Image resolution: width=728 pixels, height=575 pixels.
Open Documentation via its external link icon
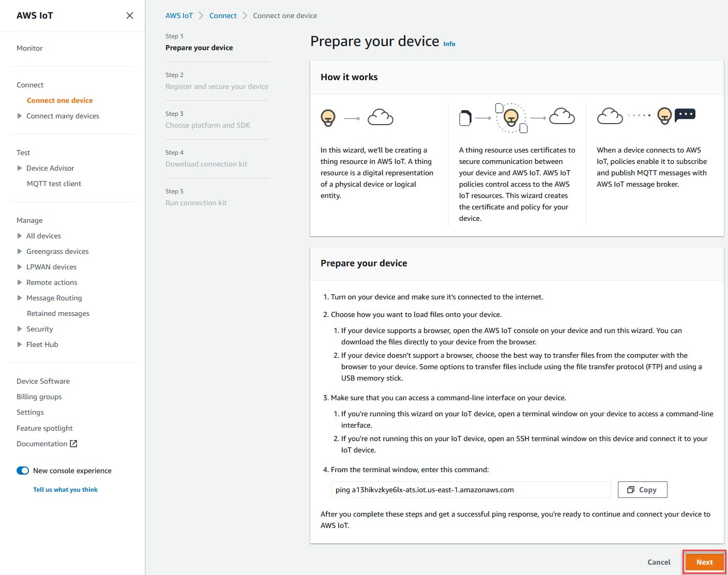(74, 443)
